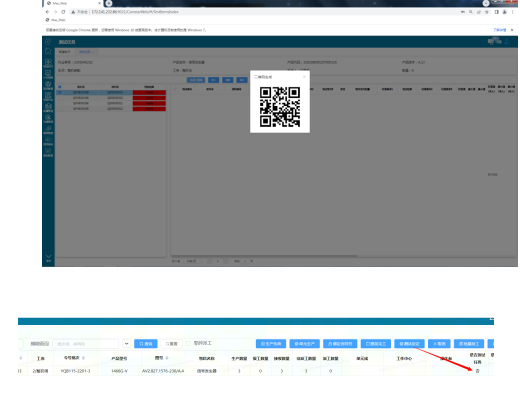Open the page-size dropdown in the pagination bar

193,261
